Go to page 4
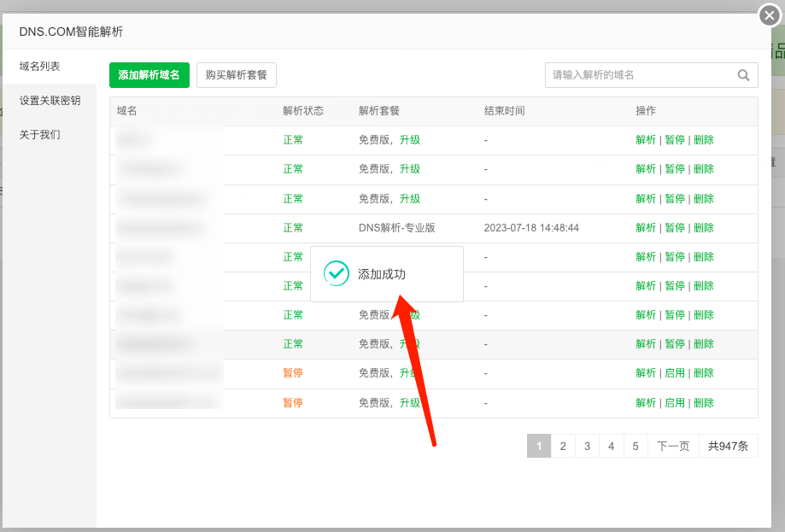The width and height of the screenshot is (785, 532). (612, 446)
